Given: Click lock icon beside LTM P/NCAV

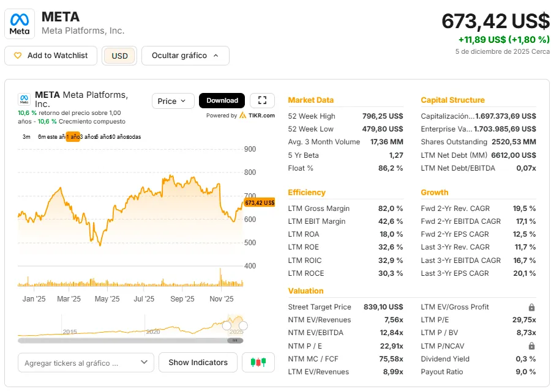Looking at the screenshot, I should [x=531, y=346].
